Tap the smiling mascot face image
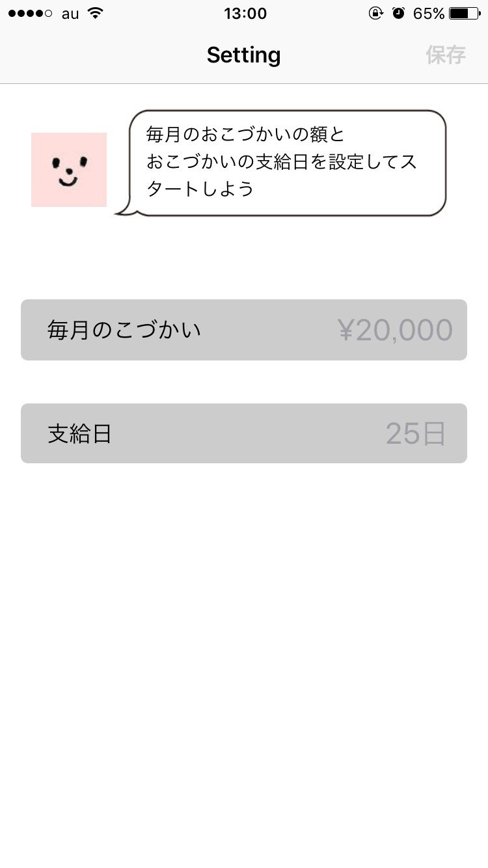 pos(69,170)
